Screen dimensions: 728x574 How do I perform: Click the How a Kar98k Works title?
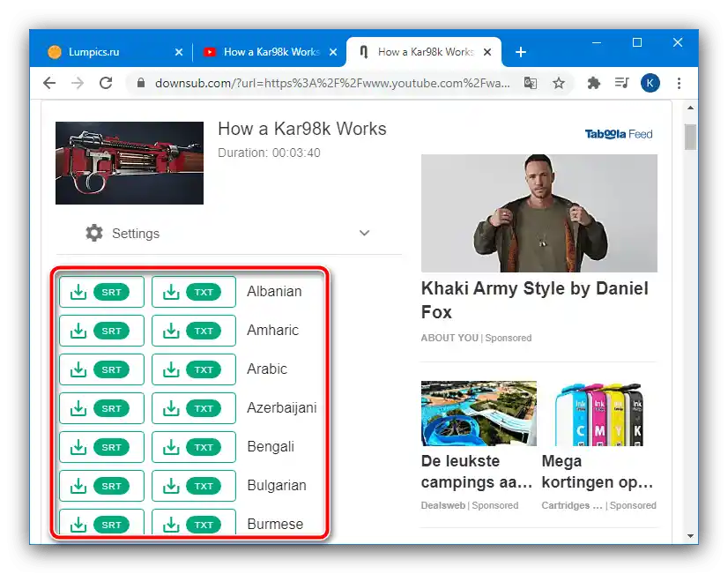[x=302, y=129]
